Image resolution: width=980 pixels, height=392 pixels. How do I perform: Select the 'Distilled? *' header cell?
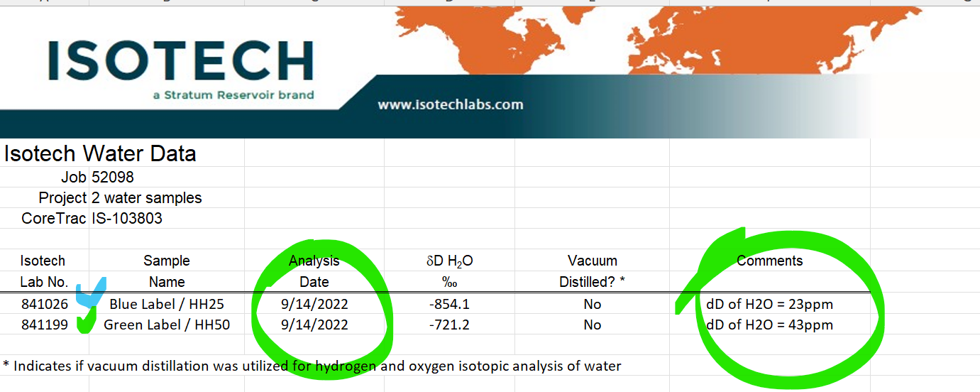tap(593, 282)
